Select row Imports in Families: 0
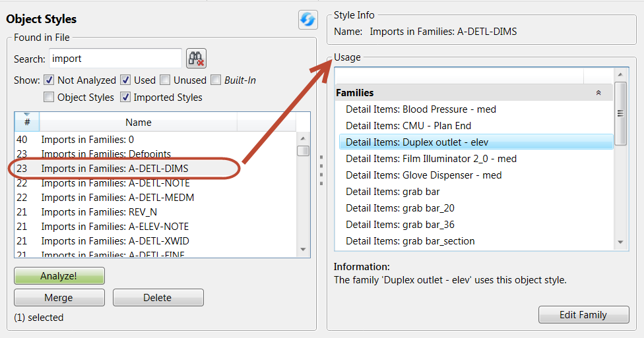This screenshot has width=644, height=338. [155, 140]
